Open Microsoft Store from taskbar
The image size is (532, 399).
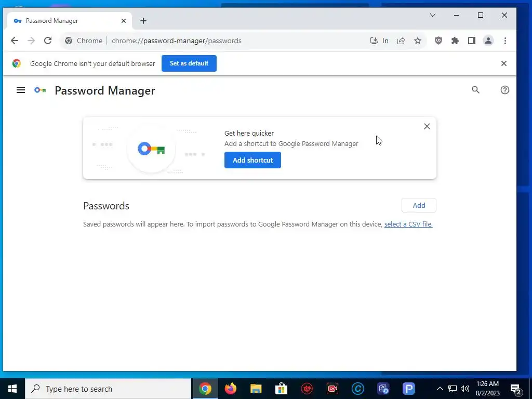281,389
